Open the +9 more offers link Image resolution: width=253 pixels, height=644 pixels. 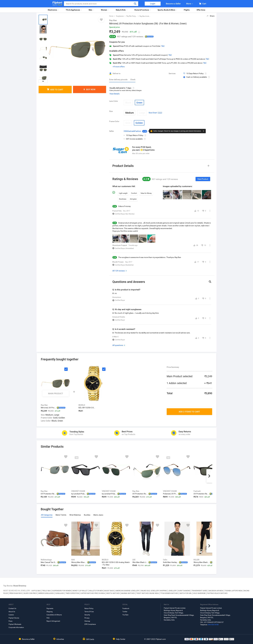click(x=119, y=67)
